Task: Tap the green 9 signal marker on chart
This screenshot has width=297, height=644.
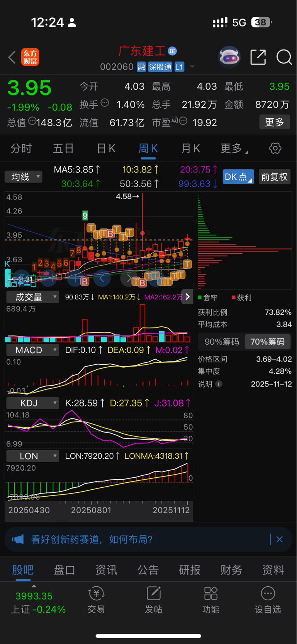Action: (x=85, y=215)
